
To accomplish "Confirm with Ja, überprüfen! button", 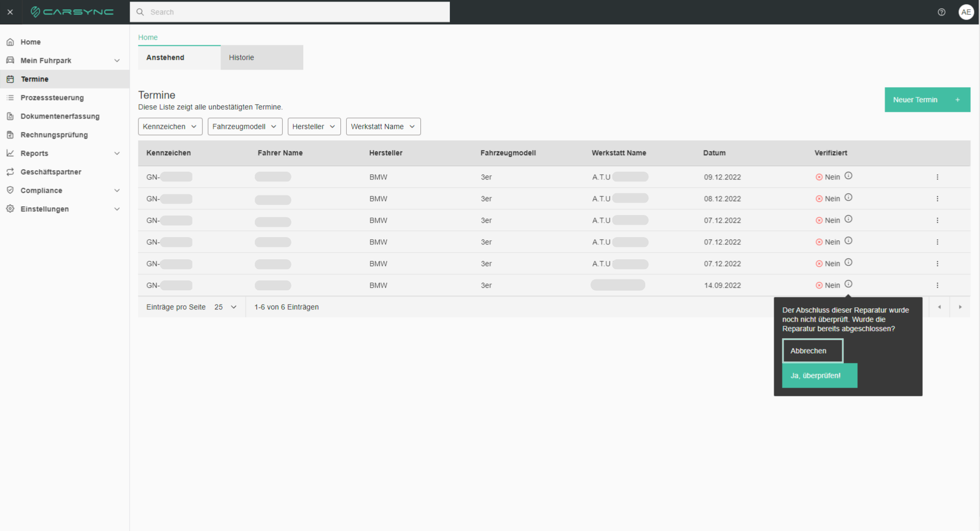I will [x=820, y=375].
